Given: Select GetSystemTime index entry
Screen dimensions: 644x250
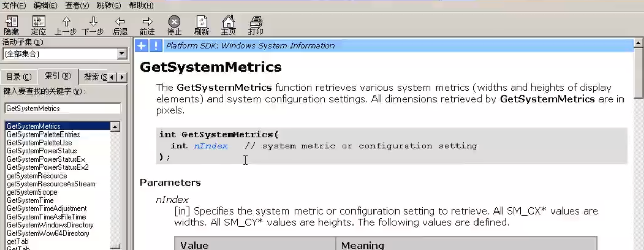Looking at the screenshot, I should 30,200.
